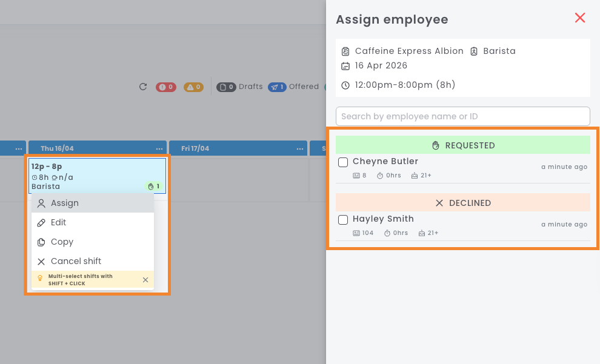The height and width of the screenshot is (364, 600).
Task: Click the green shift request badge
Action: [x=155, y=187]
